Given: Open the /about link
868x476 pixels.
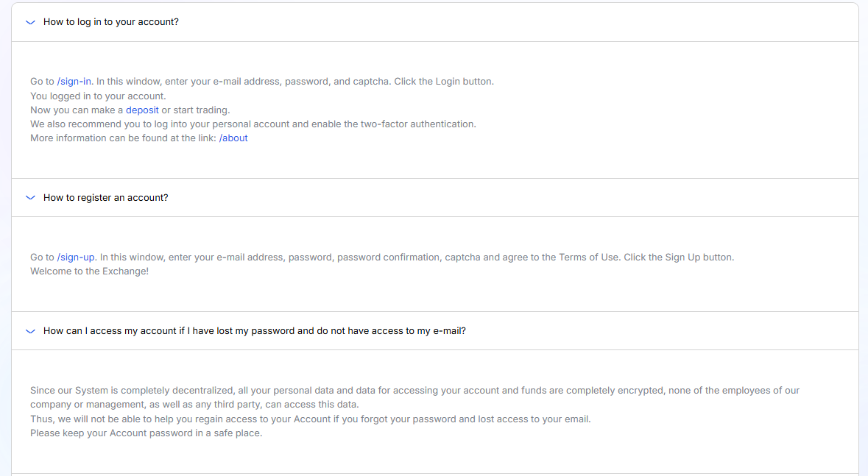Looking at the screenshot, I should (x=233, y=138).
